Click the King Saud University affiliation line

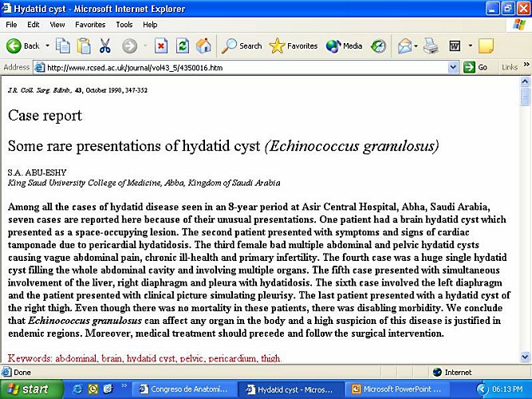point(144,183)
